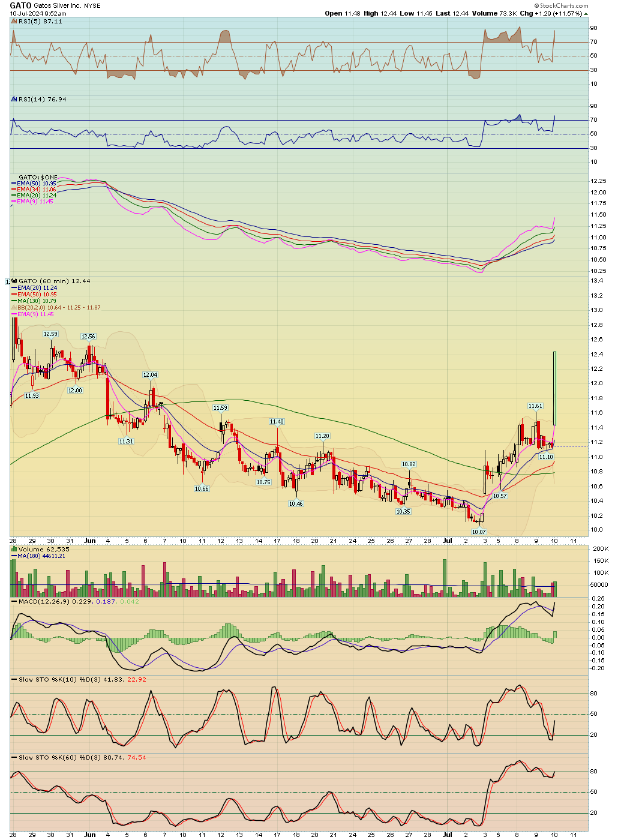
Task: Click EMA(9) 11.45 in ratio panel legend
Action: click(x=35, y=201)
